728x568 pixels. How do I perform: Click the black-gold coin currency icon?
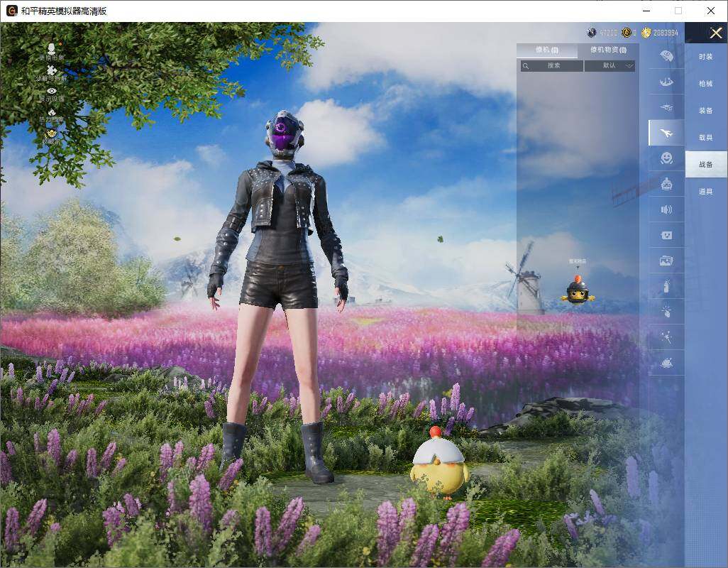627,33
